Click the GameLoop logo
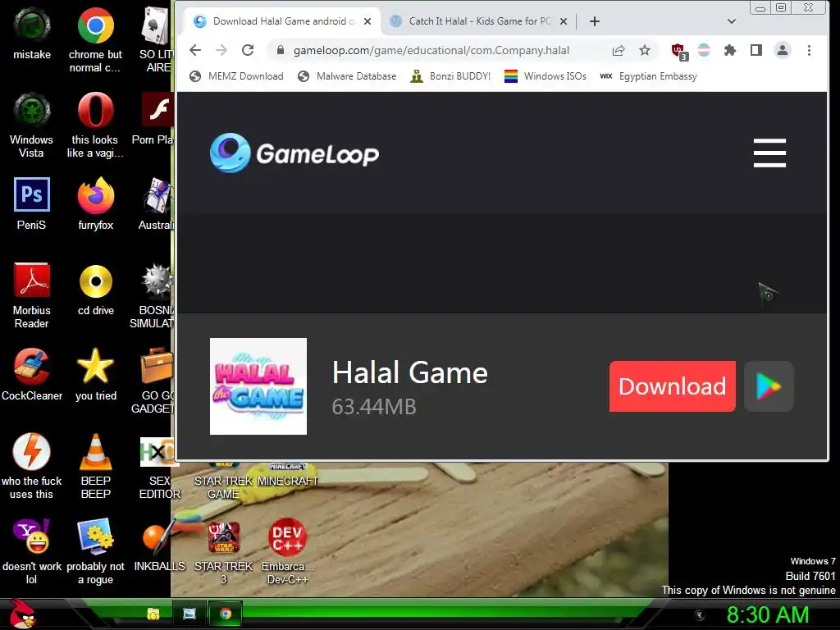 (294, 153)
